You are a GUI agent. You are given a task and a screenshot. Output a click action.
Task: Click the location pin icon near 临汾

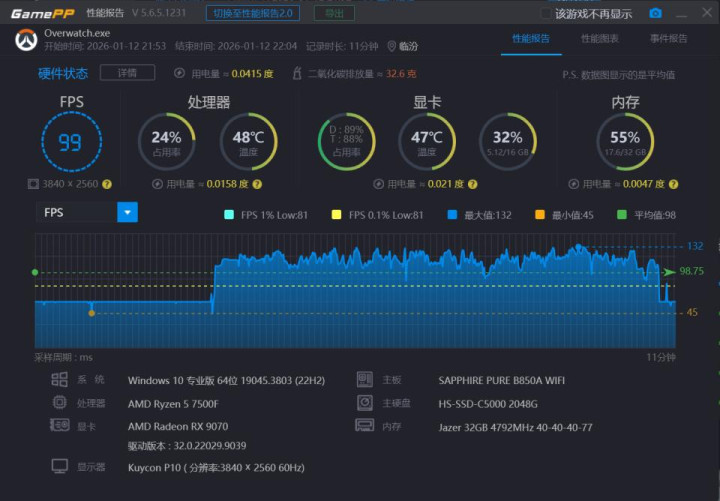click(391, 46)
